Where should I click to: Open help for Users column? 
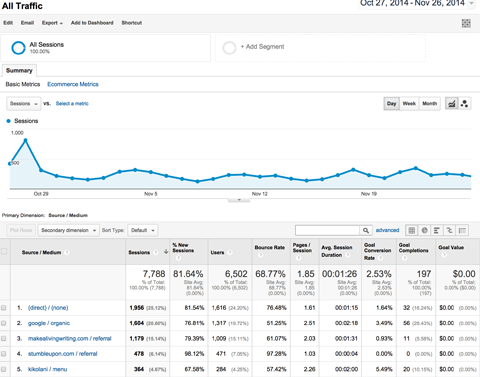(x=230, y=252)
